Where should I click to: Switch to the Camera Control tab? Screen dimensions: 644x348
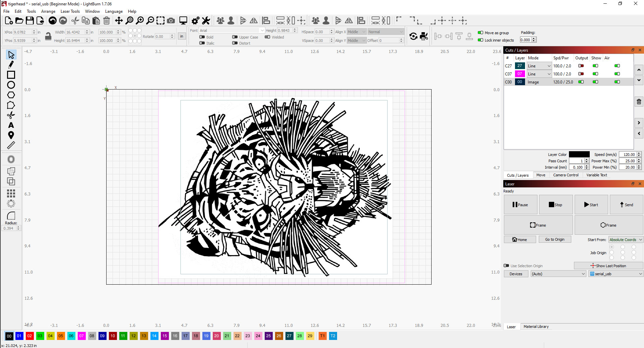pyautogui.click(x=566, y=175)
